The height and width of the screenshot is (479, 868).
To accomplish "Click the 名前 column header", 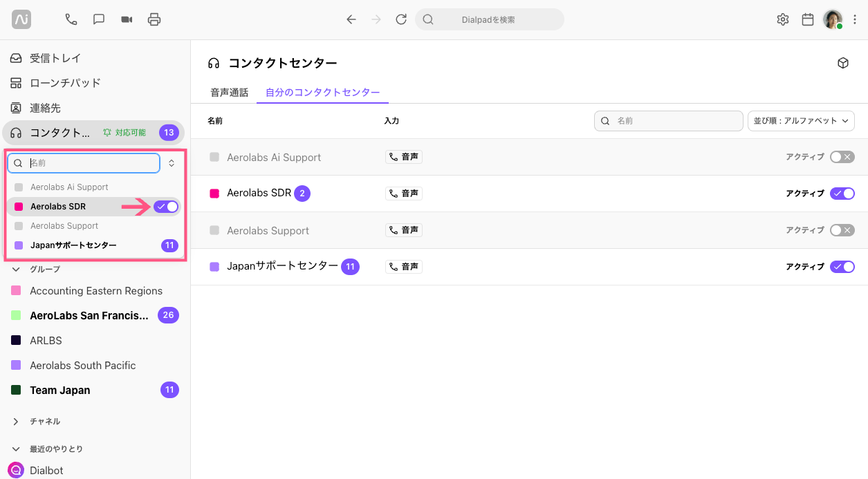I will [x=215, y=121].
